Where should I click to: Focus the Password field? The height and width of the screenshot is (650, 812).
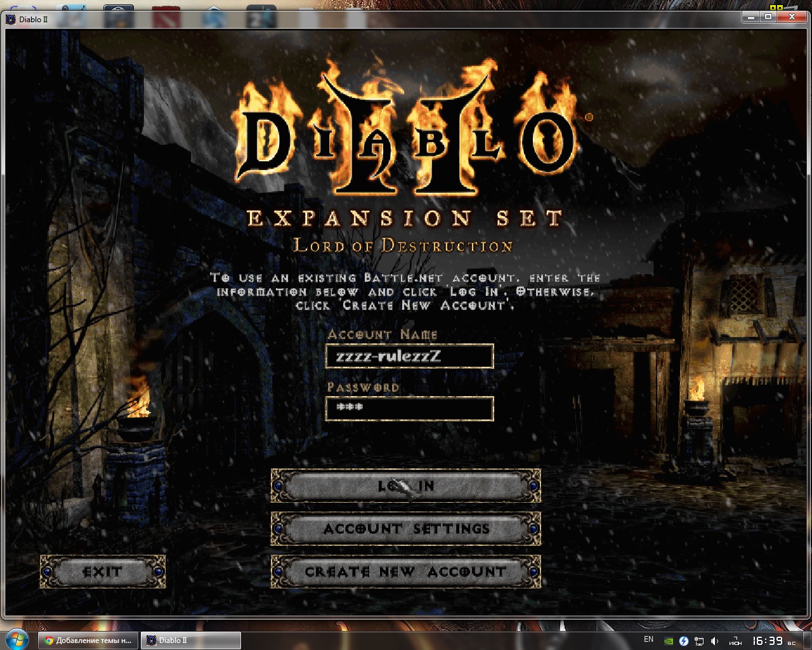(409, 409)
